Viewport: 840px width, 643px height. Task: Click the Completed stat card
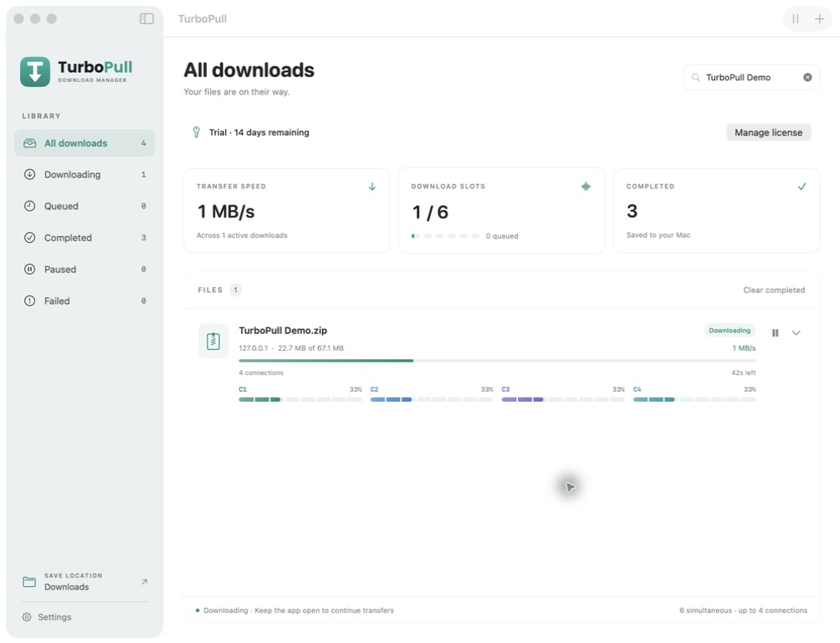(716, 211)
